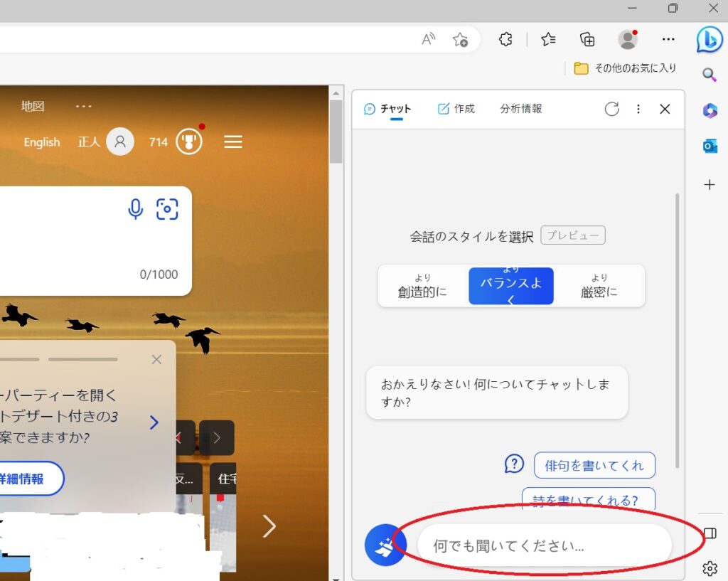Click the 俳句を書いてくれ suggestion button
728x581 pixels.
594,465
